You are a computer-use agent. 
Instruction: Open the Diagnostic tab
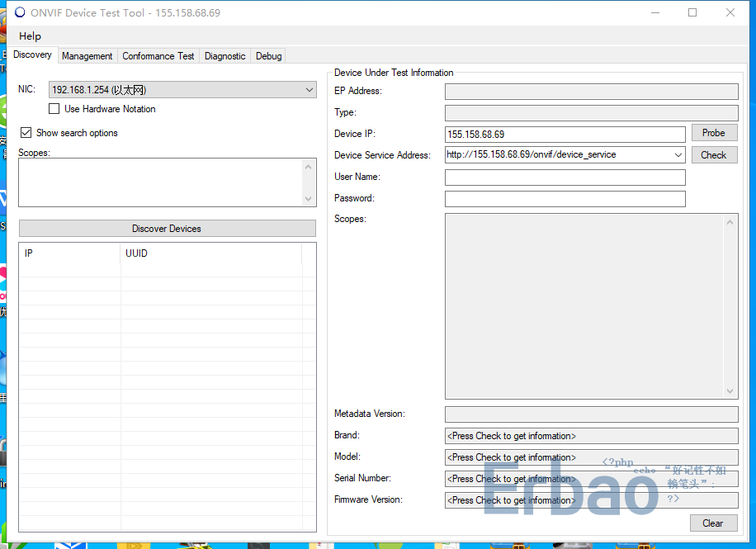(224, 56)
